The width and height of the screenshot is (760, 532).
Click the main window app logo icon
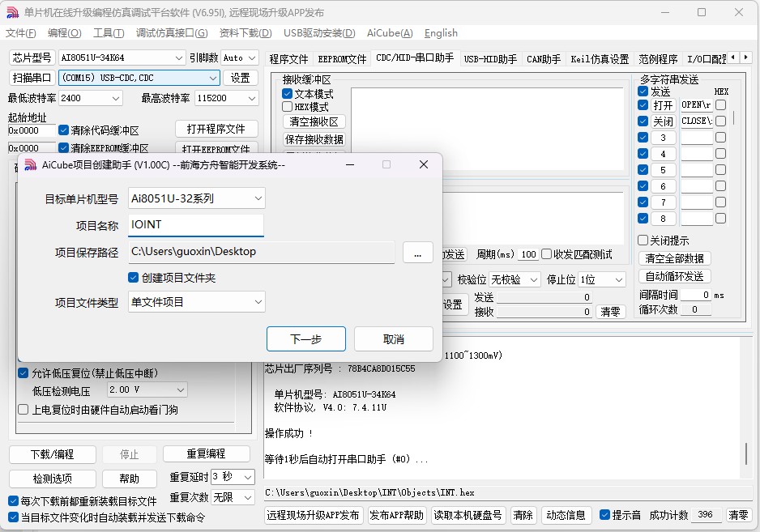click(13, 12)
